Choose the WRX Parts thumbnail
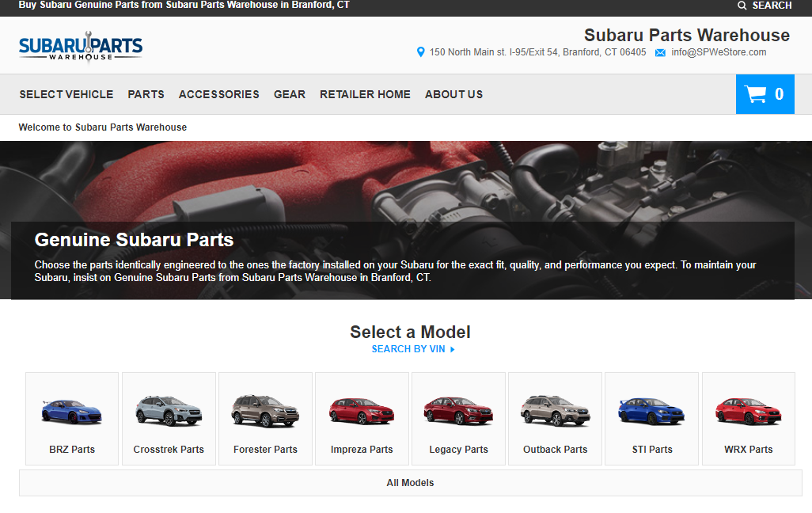Screen dimensions: 812x513 [748, 418]
